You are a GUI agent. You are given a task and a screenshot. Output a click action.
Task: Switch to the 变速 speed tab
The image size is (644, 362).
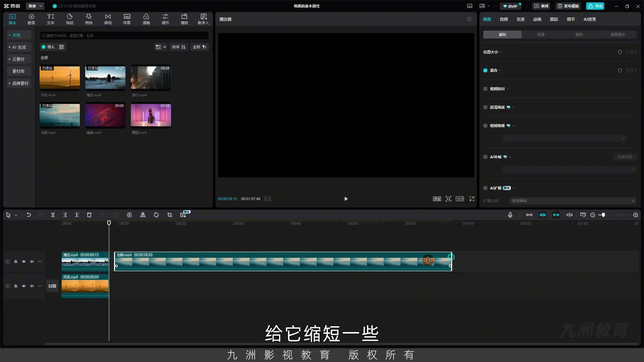coord(521,19)
